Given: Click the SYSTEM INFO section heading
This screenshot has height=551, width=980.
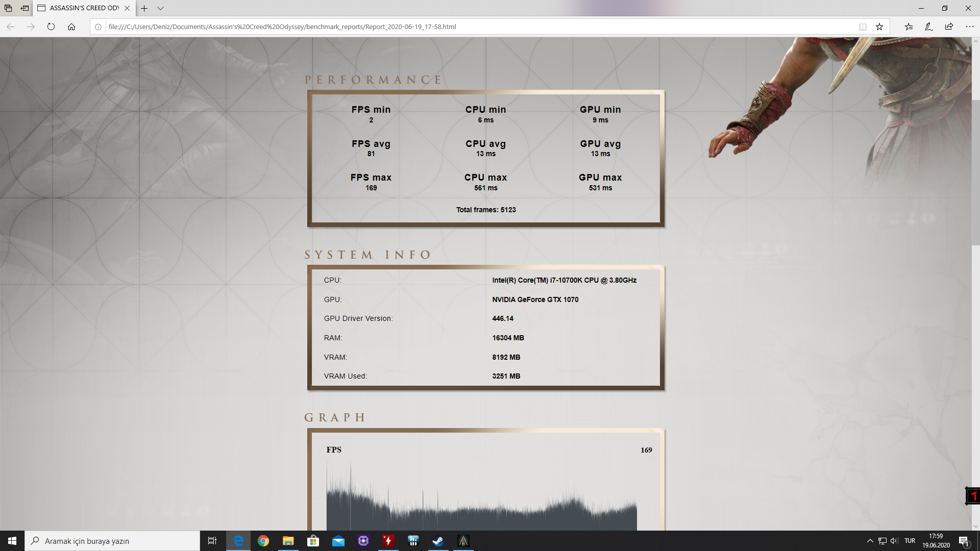Looking at the screenshot, I should (x=368, y=255).
